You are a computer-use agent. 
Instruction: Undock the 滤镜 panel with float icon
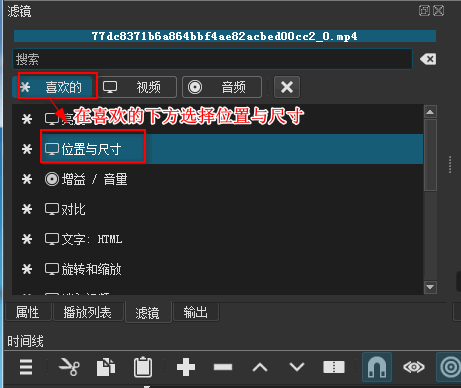pos(424,11)
